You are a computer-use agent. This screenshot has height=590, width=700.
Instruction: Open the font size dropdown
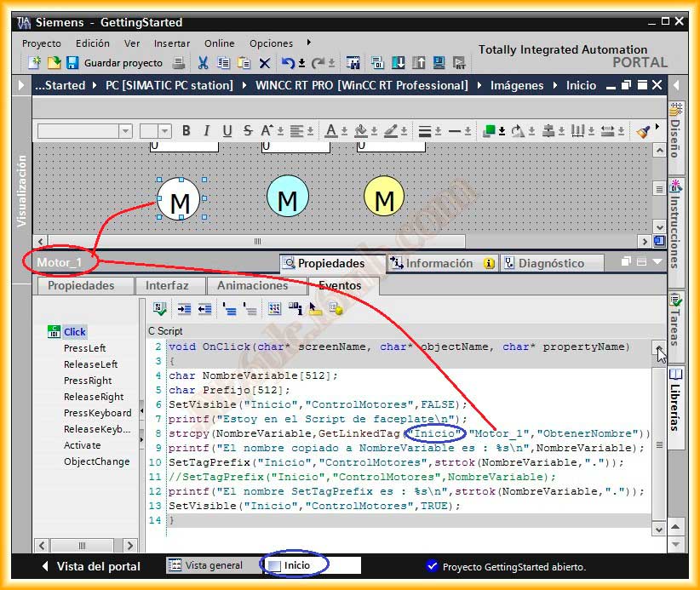pyautogui.click(x=164, y=131)
